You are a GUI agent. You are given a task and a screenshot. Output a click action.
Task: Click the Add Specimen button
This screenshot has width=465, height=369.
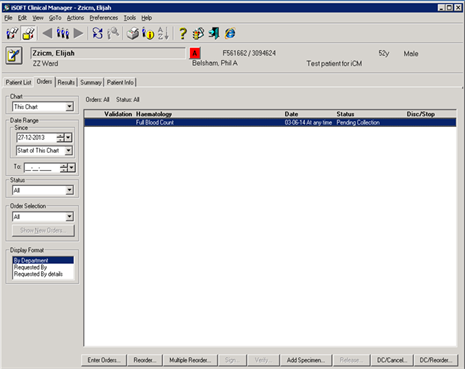(x=306, y=360)
